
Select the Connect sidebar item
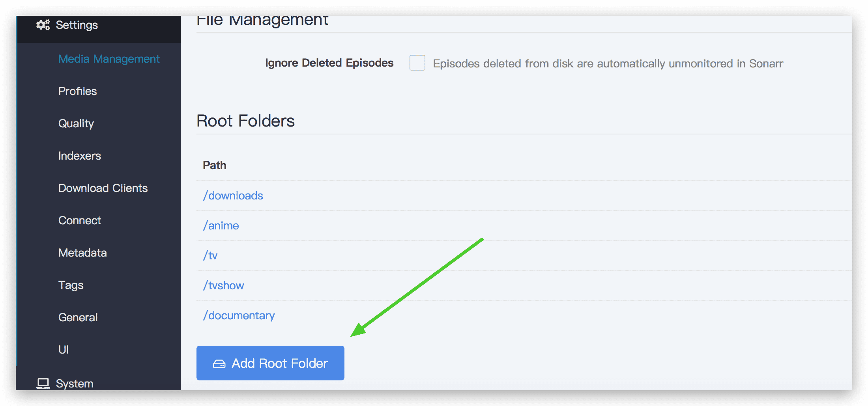point(80,220)
